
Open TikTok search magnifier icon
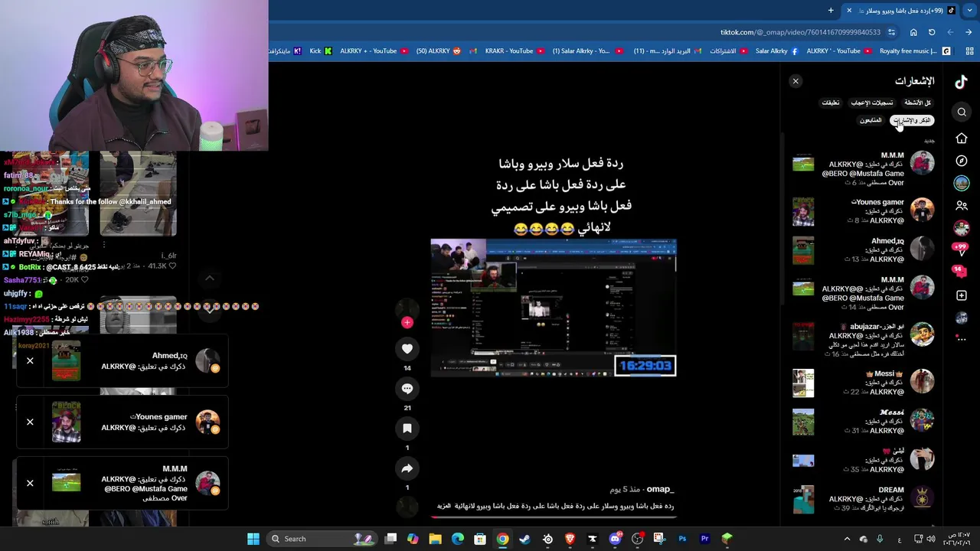click(x=962, y=112)
